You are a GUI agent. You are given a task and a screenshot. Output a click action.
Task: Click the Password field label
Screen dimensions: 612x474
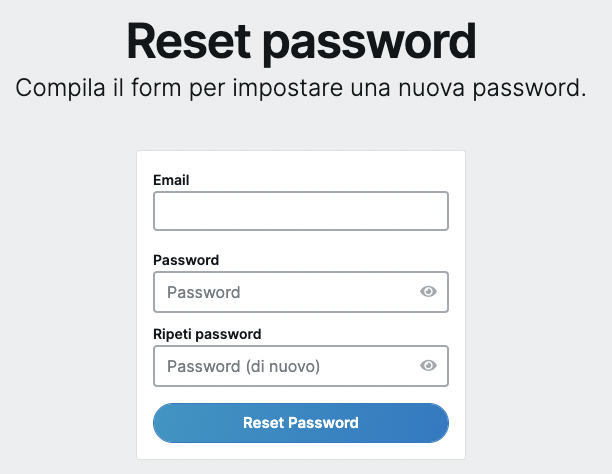(186, 260)
